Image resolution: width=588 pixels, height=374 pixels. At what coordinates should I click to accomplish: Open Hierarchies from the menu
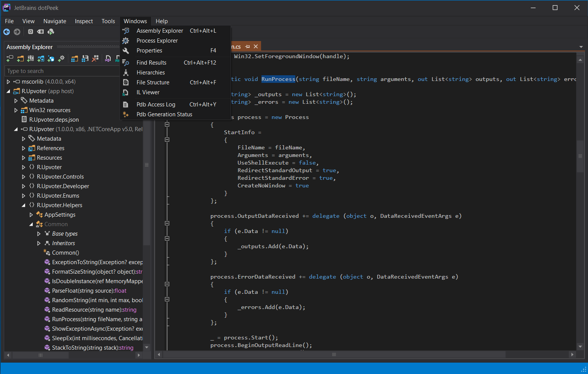coord(175,73)
